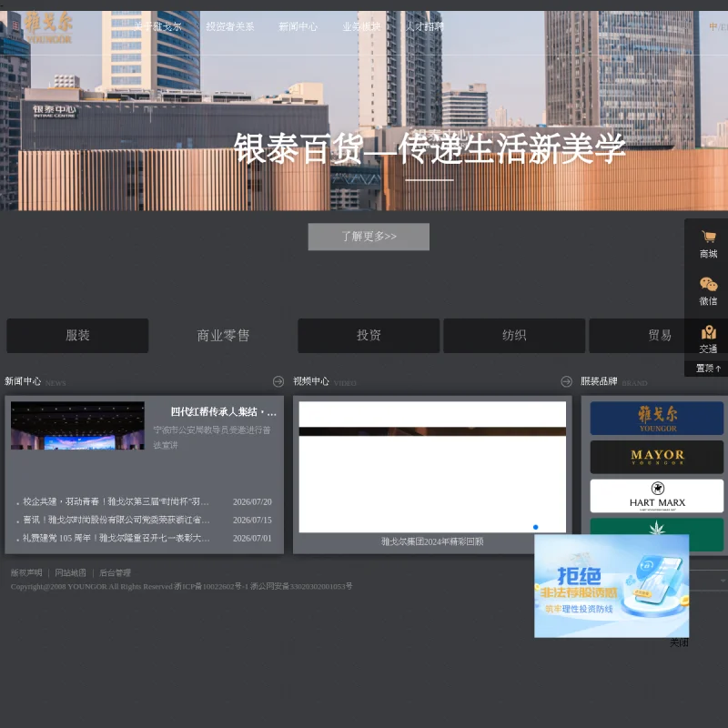Image resolution: width=728 pixels, height=728 pixels.
Task: Click the video title 雅戈尔集团2024年精彩回顾
Action: (x=432, y=541)
